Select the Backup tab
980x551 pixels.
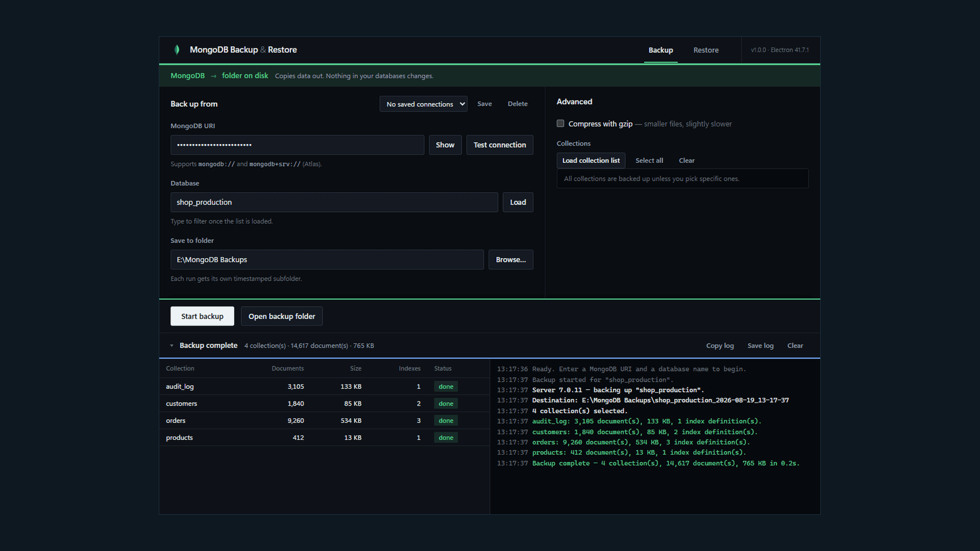[x=660, y=50]
